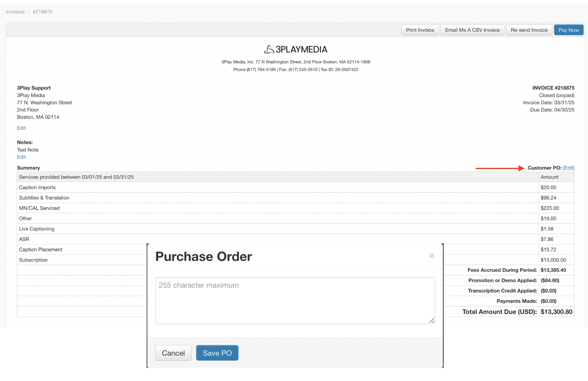Go to Invoices breadcrumb

[15, 12]
